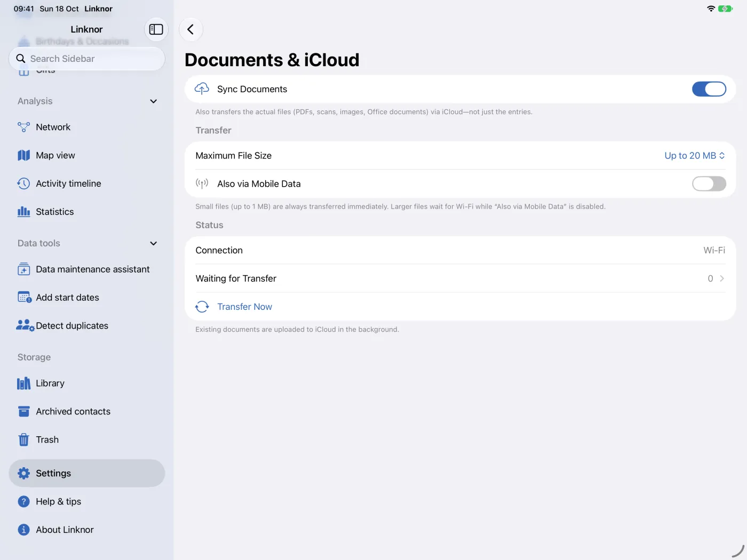Click the Connection status row label
The width and height of the screenshot is (747, 560).
pyautogui.click(x=219, y=250)
